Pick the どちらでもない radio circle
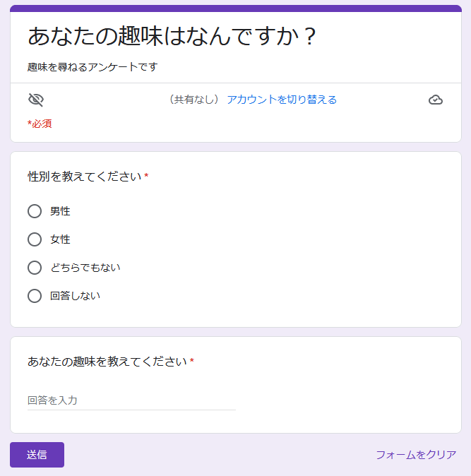 35,268
